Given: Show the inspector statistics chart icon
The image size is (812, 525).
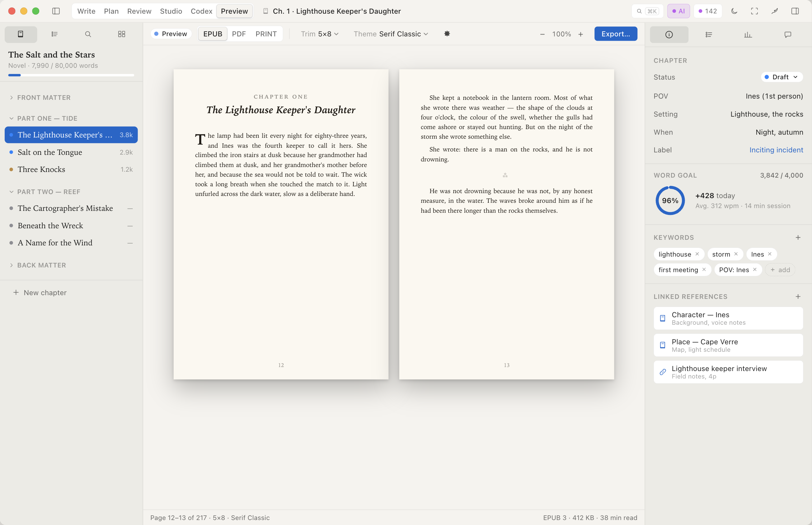Looking at the screenshot, I should pos(748,35).
